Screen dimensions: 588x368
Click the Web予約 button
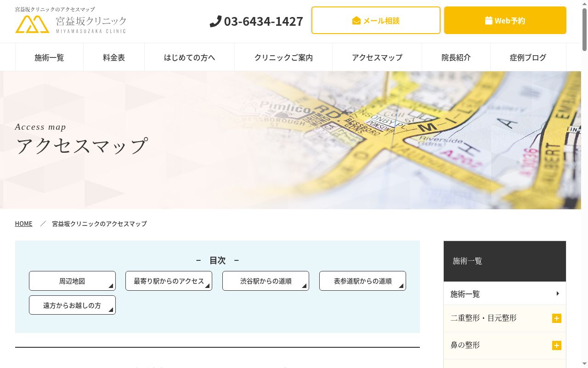(505, 20)
